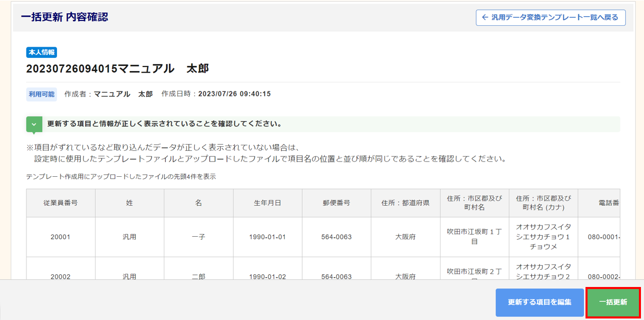The width and height of the screenshot is (644, 320).
Task: Go back via 汎用データ変換テンプレート一覧へ戻る button
Action: (551, 18)
